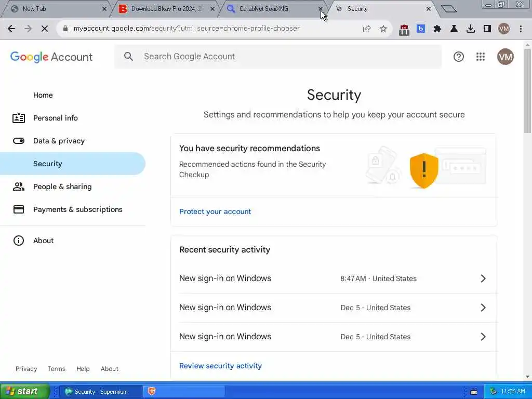Click the taskbar clock showing 11:56 AM
This screenshot has width=532, height=399.
point(512,392)
